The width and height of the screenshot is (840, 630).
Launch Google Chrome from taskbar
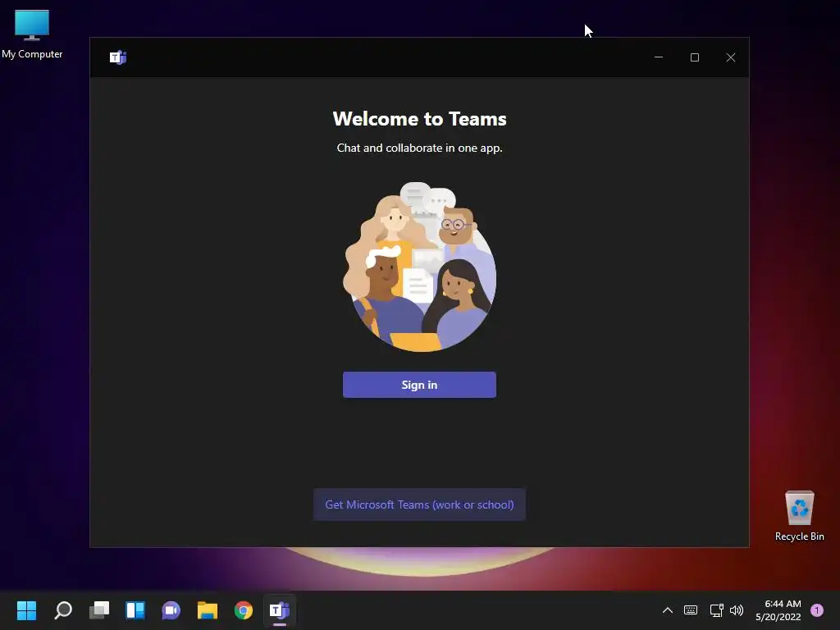pos(243,610)
